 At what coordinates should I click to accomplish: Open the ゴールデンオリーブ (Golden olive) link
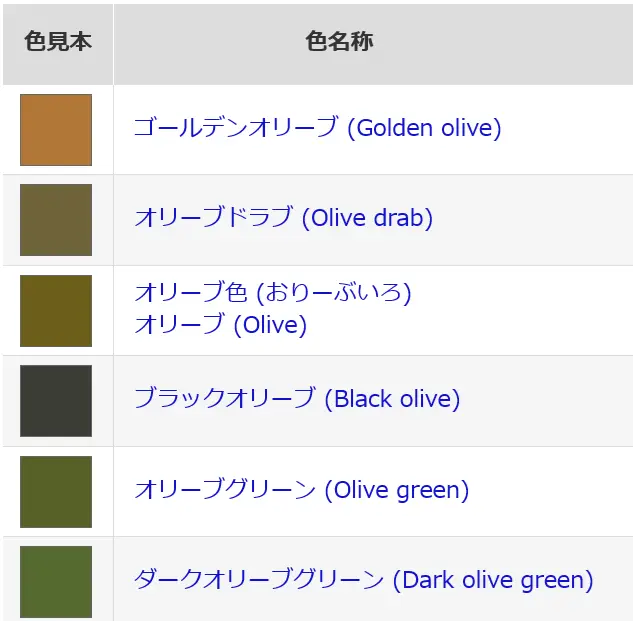(x=318, y=128)
